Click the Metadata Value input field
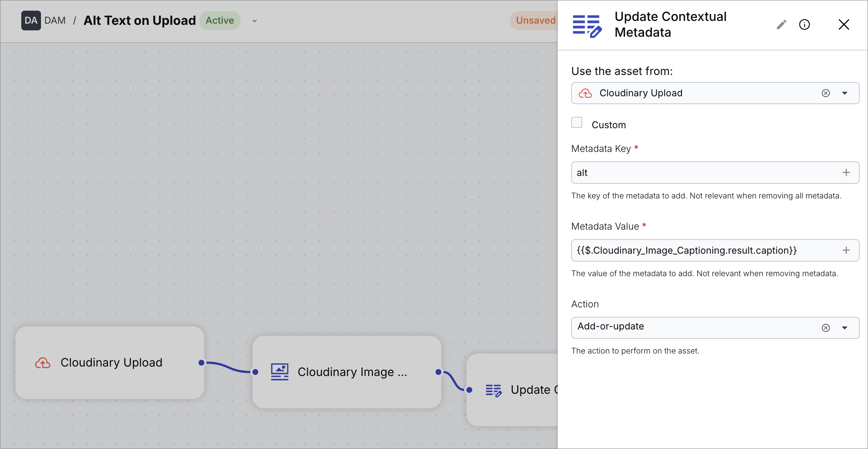Image resolution: width=868 pixels, height=449 pixels. (x=715, y=250)
